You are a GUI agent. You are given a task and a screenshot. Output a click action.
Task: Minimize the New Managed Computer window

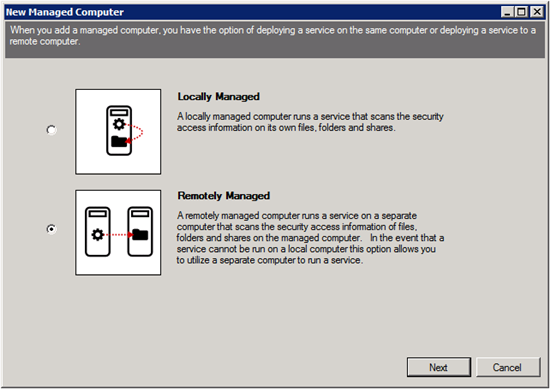point(507,12)
